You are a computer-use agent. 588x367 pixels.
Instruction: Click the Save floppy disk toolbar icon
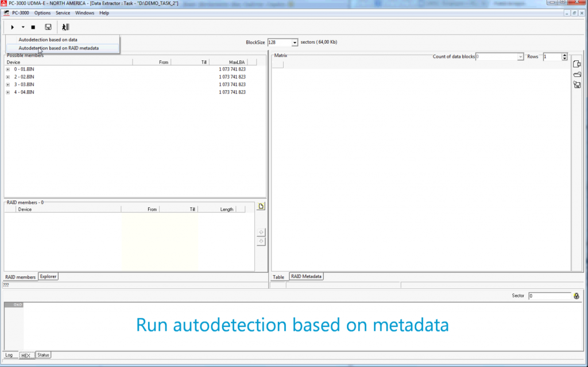click(x=48, y=27)
